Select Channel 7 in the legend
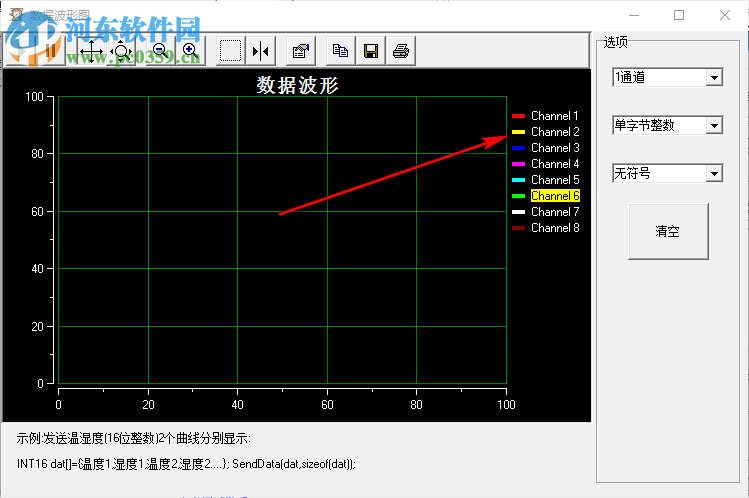The height and width of the screenshot is (498, 749). tap(555, 212)
